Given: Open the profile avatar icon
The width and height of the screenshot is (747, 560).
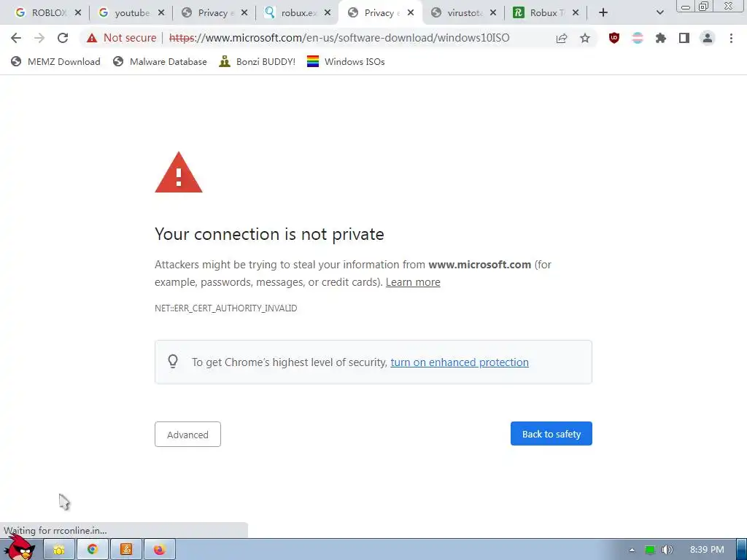Looking at the screenshot, I should click(x=708, y=38).
